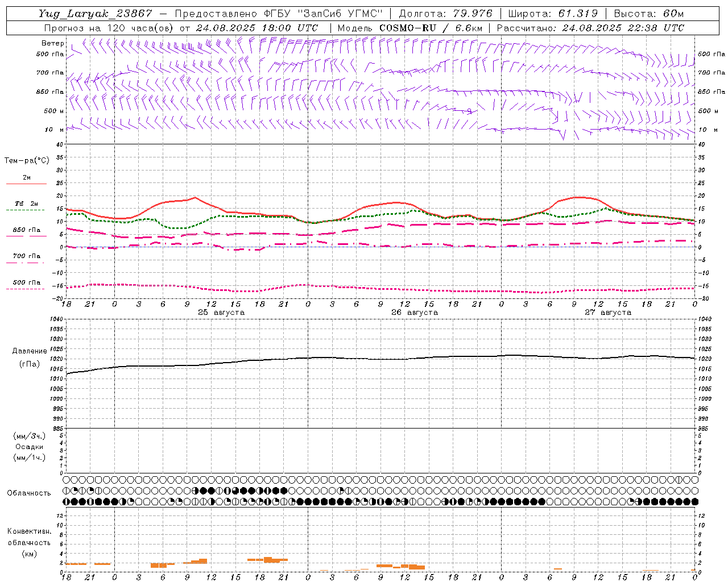Select the longitude value Долгота: 79.976
Viewport: 728px width, 582px height.
coord(447,14)
